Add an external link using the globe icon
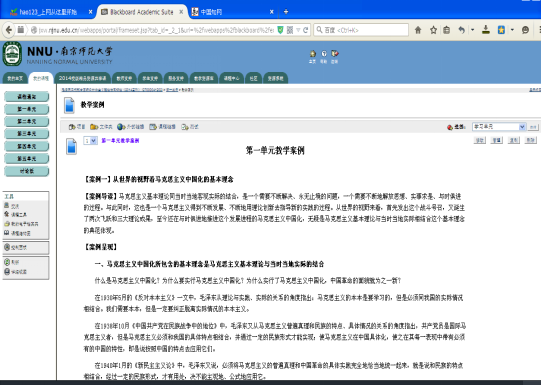This screenshot has width=542, height=385. (130, 127)
